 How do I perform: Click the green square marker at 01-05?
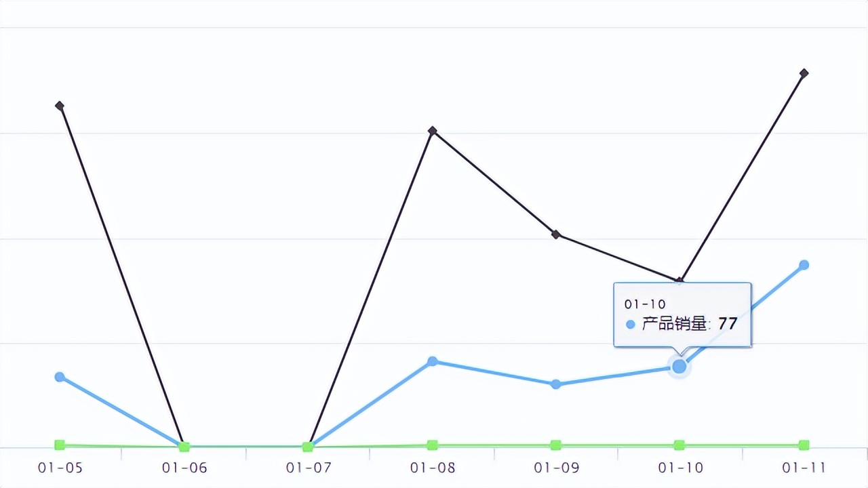tap(60, 445)
